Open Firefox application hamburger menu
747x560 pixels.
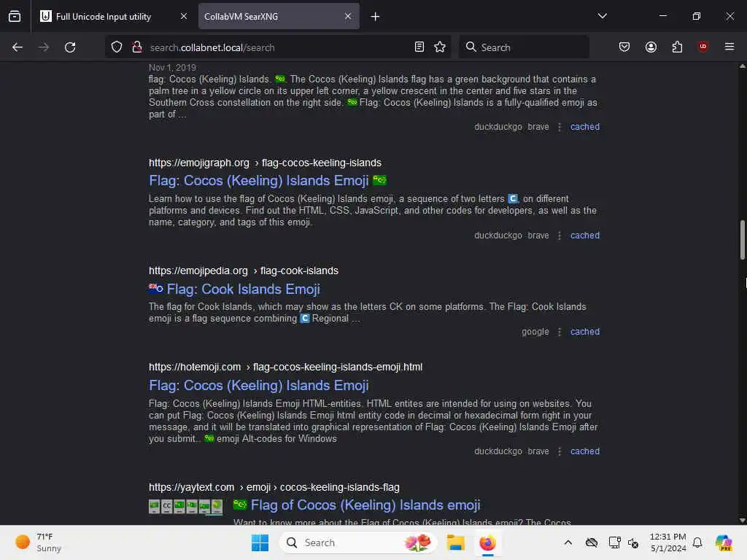(x=729, y=47)
